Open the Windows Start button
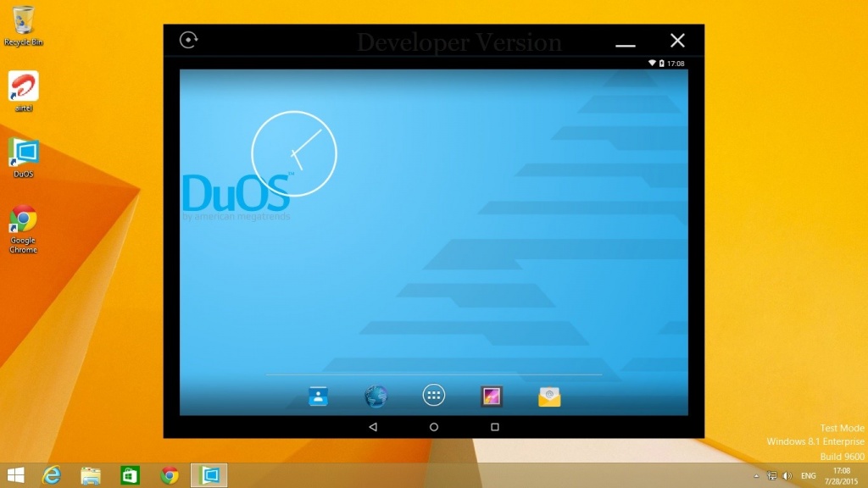Viewport: 868px width, 488px height. [x=15, y=475]
